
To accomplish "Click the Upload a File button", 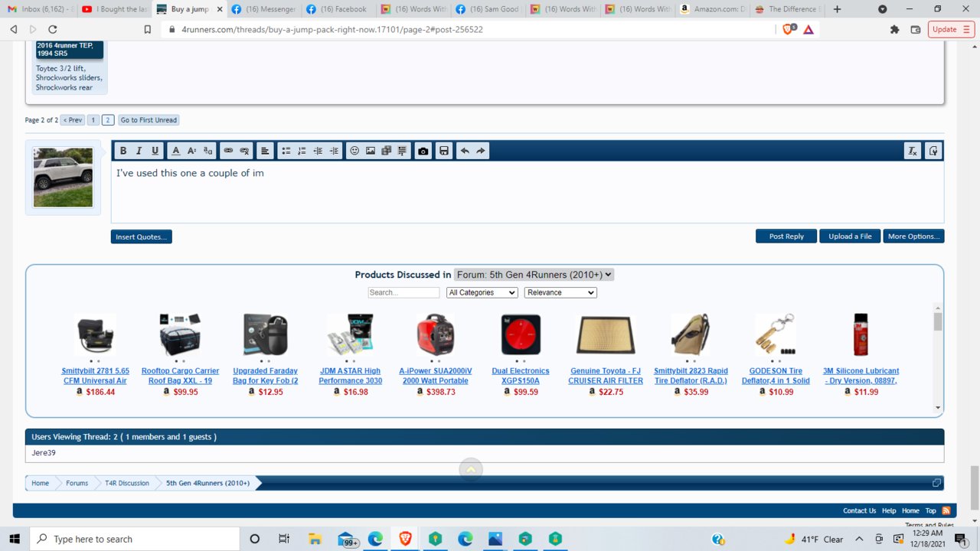I will click(850, 236).
